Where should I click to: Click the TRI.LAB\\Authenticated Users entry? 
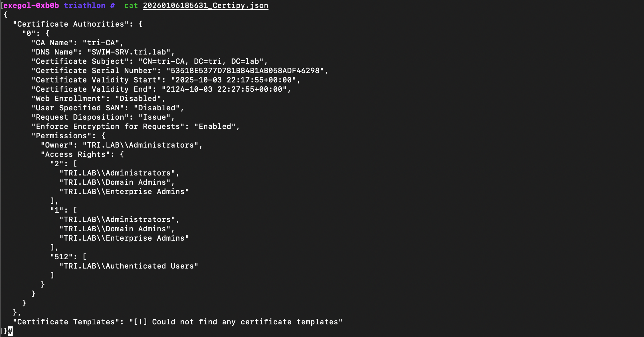point(129,266)
